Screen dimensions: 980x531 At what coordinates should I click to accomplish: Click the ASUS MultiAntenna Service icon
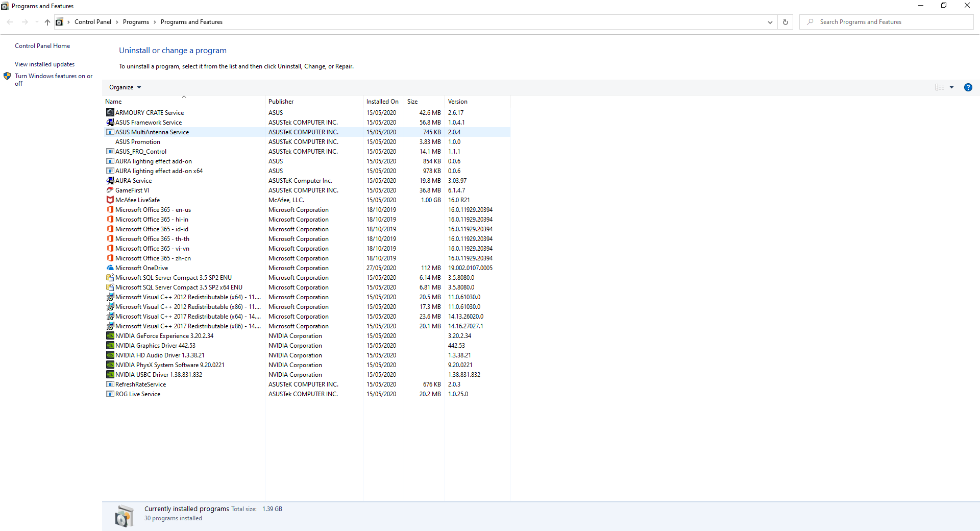click(x=110, y=132)
